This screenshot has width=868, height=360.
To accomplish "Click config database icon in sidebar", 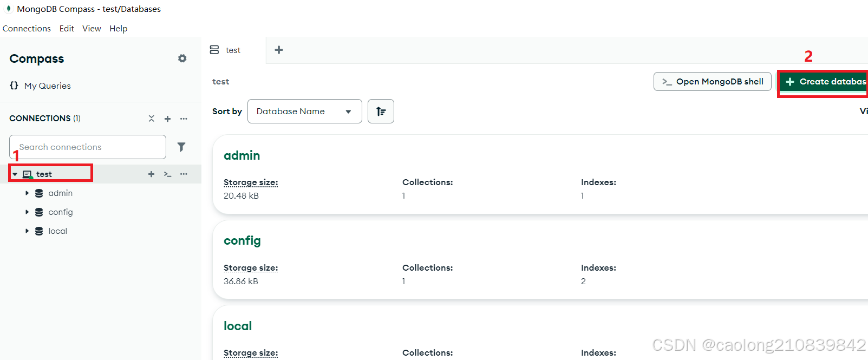I will coord(39,212).
